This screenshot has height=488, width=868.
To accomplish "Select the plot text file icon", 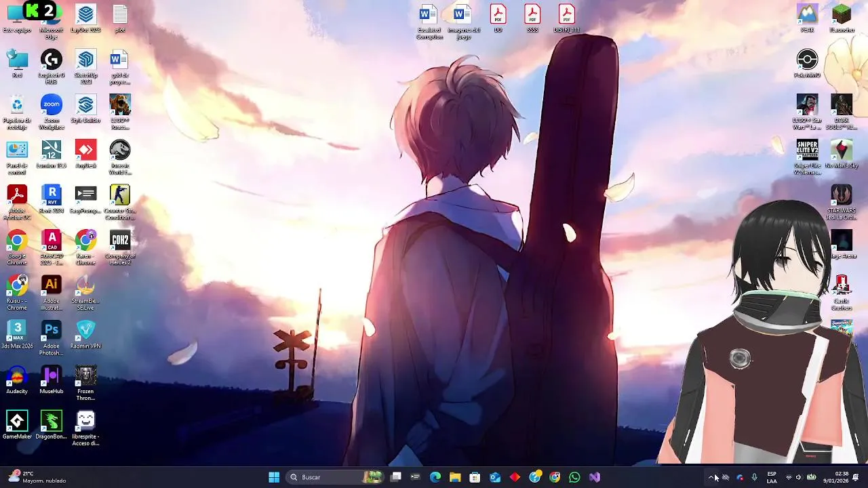I will 120,19.
